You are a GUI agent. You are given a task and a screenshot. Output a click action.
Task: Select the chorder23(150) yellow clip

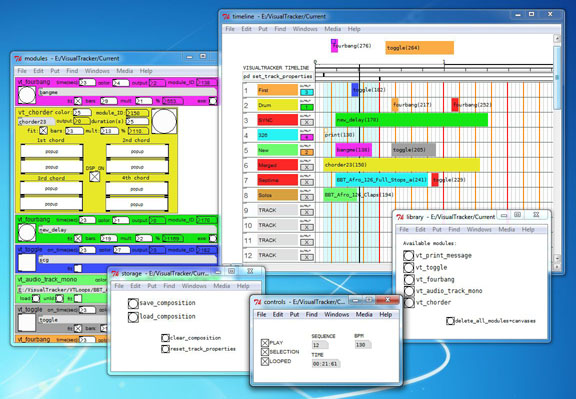click(402, 165)
